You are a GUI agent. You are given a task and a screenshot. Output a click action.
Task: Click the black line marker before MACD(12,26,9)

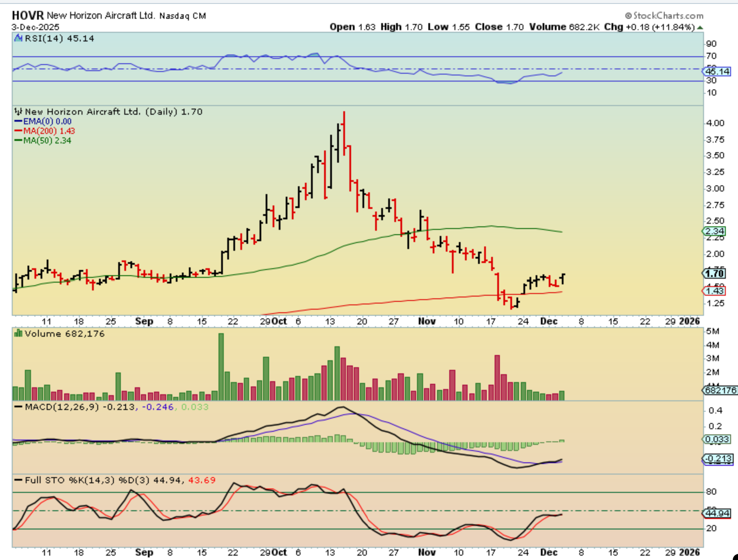(x=18, y=407)
